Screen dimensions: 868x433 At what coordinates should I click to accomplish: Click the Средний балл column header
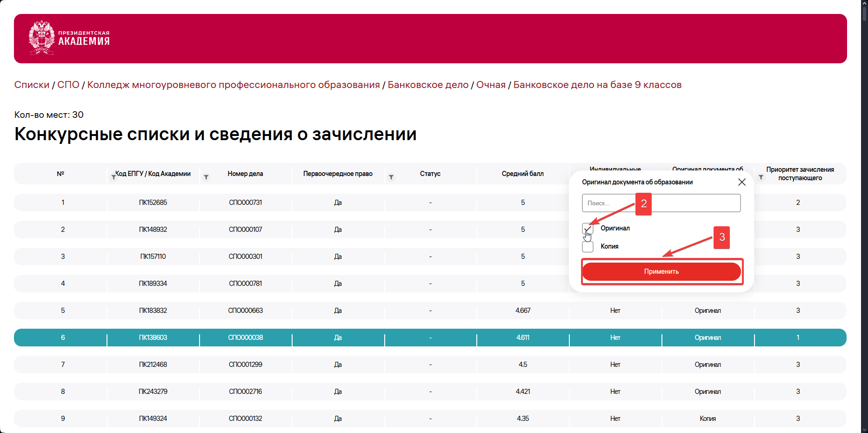click(523, 174)
